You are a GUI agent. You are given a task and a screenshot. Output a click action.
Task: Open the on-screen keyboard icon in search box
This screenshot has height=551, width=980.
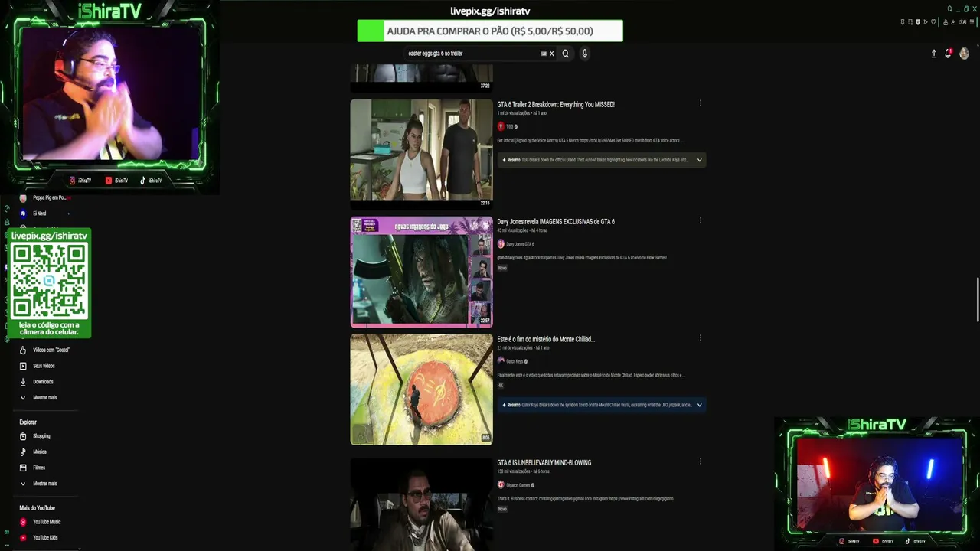pos(544,54)
